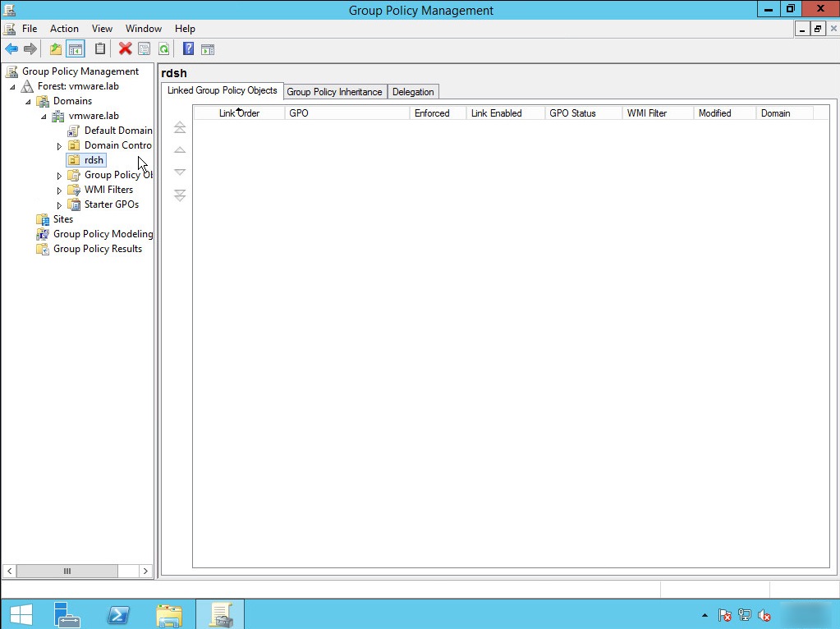Expand the WMI Filters node
The width and height of the screenshot is (840, 629).
[58, 190]
